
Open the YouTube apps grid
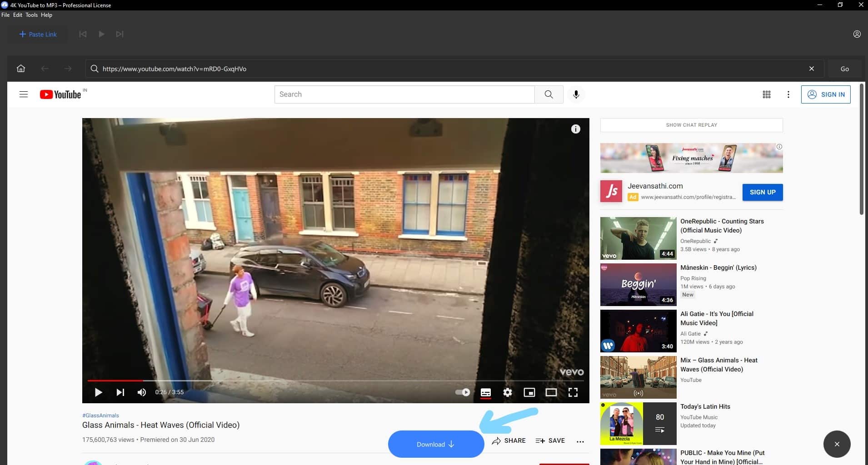(766, 94)
